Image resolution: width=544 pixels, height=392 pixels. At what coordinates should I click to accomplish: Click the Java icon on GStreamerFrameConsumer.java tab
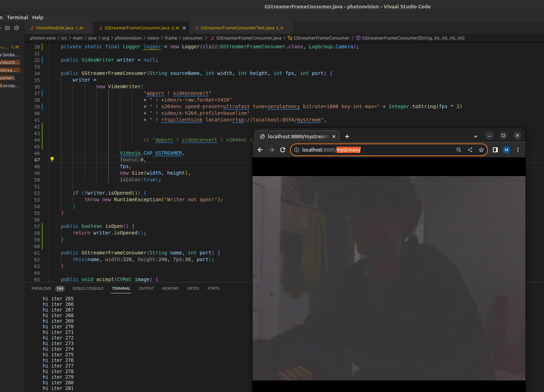point(101,28)
